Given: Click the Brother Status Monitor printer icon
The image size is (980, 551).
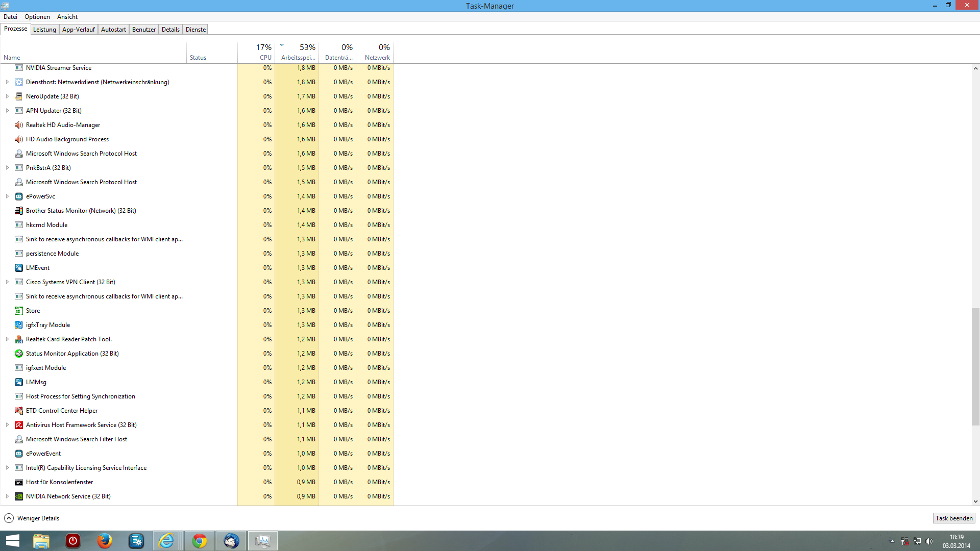Looking at the screenshot, I should pos(19,211).
